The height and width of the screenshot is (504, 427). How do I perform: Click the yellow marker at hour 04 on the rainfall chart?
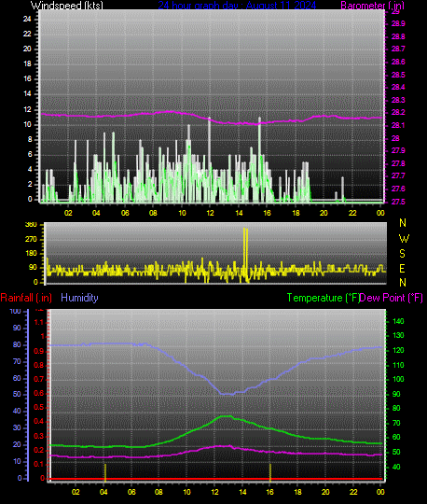coord(105,473)
